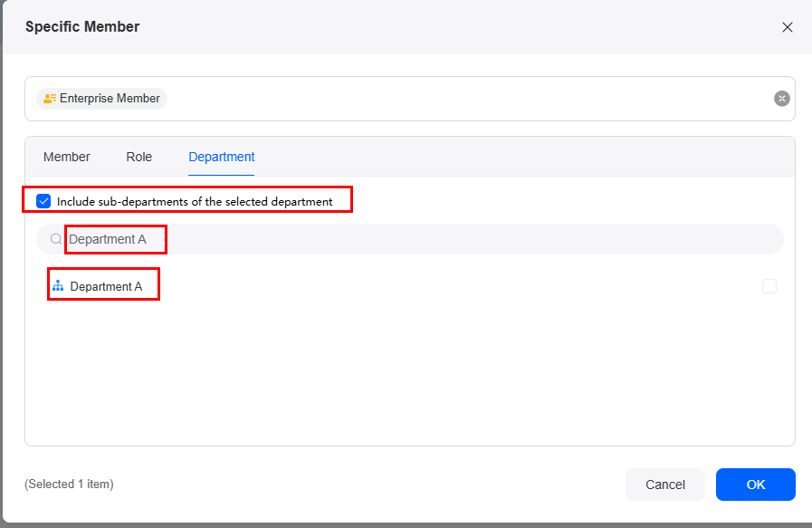Click the search magnifier icon
812x528 pixels.
[56, 239]
